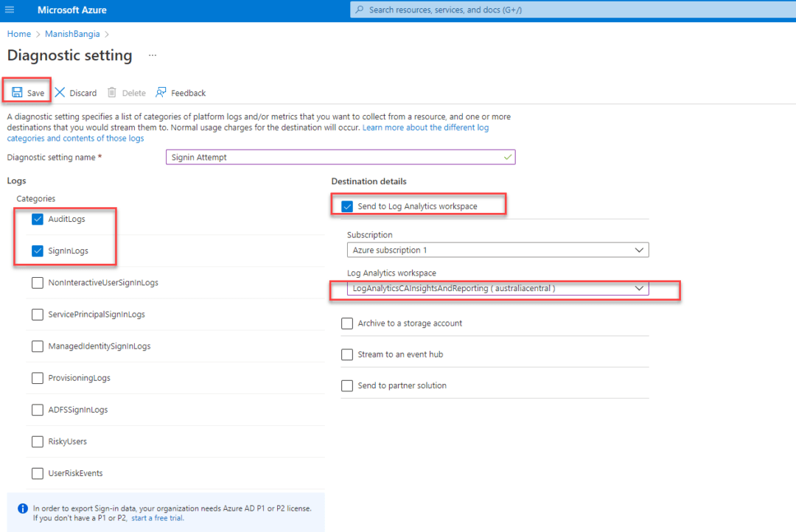The height and width of the screenshot is (532, 796).
Task: Enable Stream to an event hub
Action: (x=346, y=354)
